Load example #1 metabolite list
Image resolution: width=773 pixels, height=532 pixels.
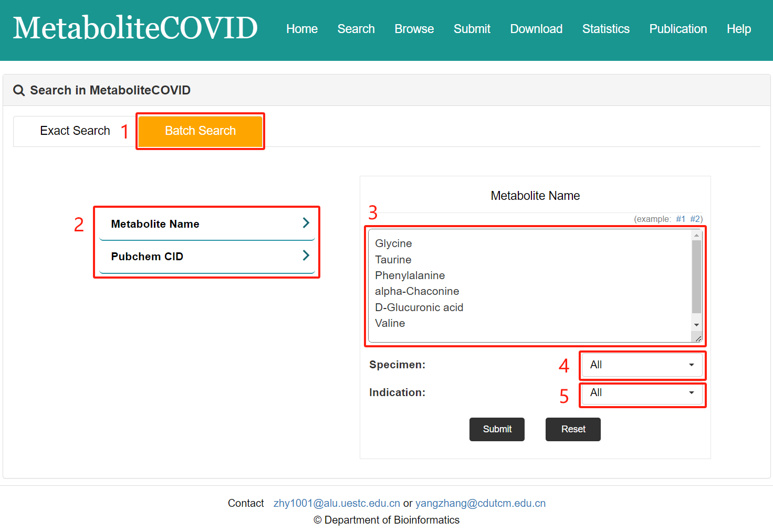[680, 219]
